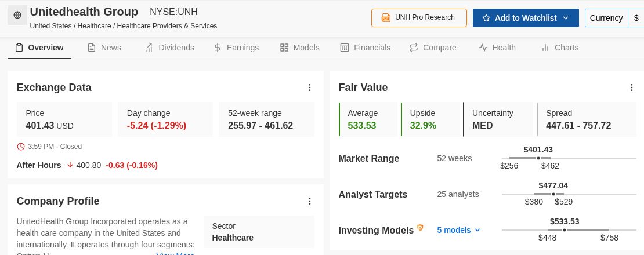Click the $529 analyst high label
The height and width of the screenshot is (255, 644).
tap(563, 202)
